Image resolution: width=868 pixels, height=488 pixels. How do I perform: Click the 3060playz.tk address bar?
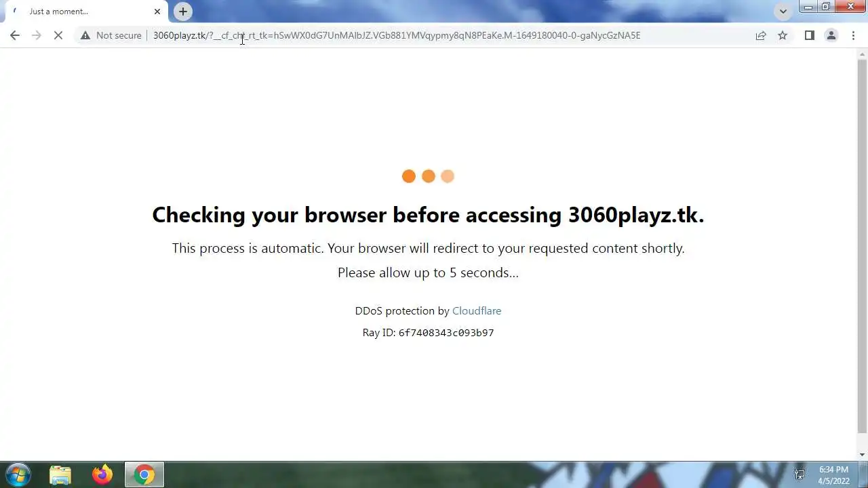pyautogui.click(x=397, y=35)
